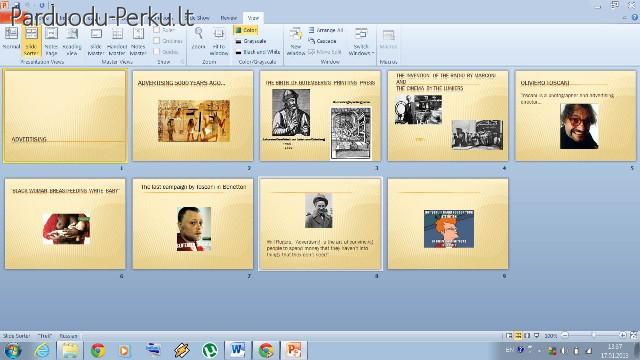
Task: Click the zoom slider handle
Action: [594, 335]
